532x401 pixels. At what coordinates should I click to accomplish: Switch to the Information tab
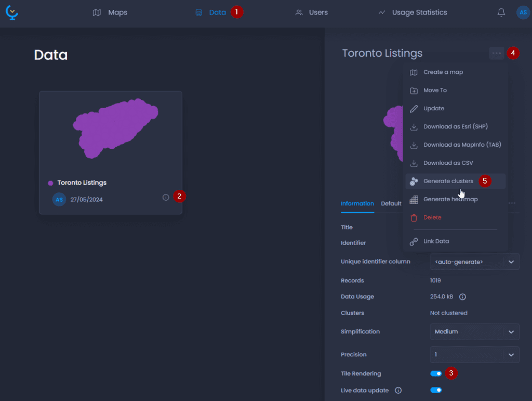point(357,204)
